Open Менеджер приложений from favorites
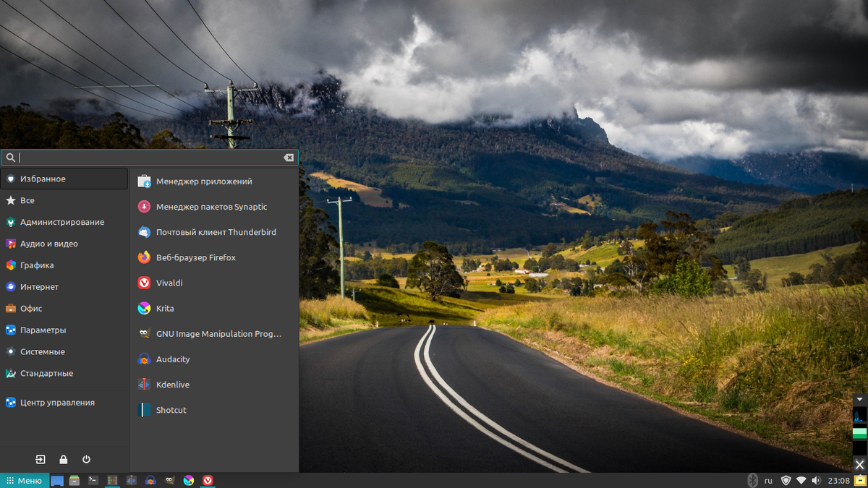 tap(214, 181)
